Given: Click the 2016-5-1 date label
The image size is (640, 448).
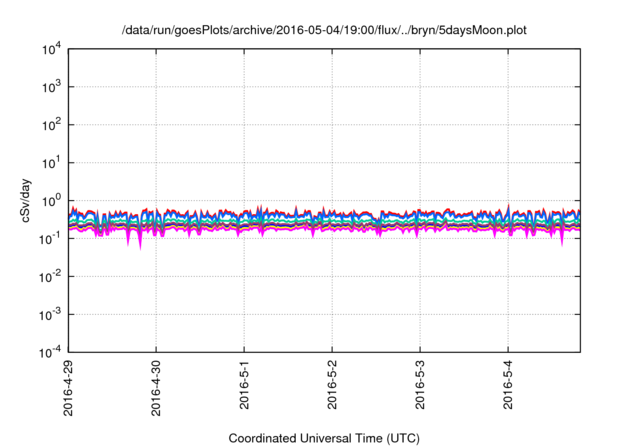Looking at the screenshot, I should [x=244, y=384].
